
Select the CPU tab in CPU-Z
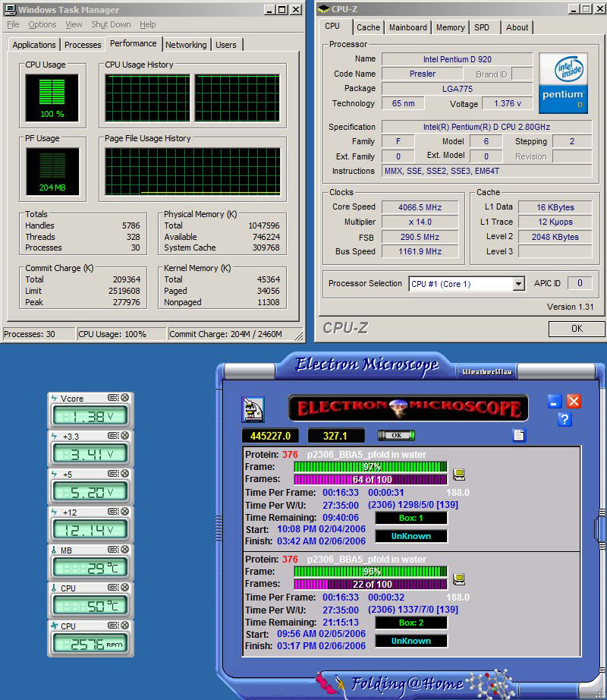(x=332, y=26)
